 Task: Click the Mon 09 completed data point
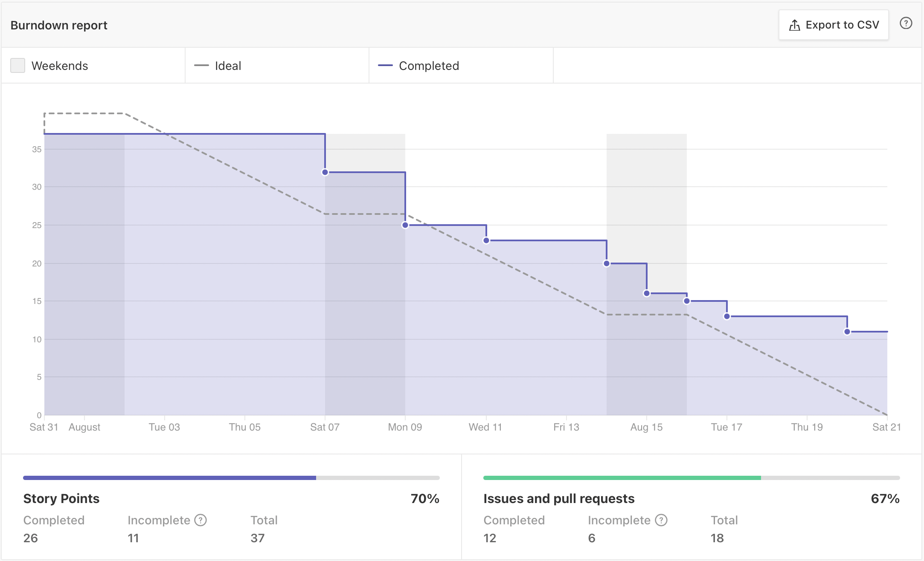[405, 225]
